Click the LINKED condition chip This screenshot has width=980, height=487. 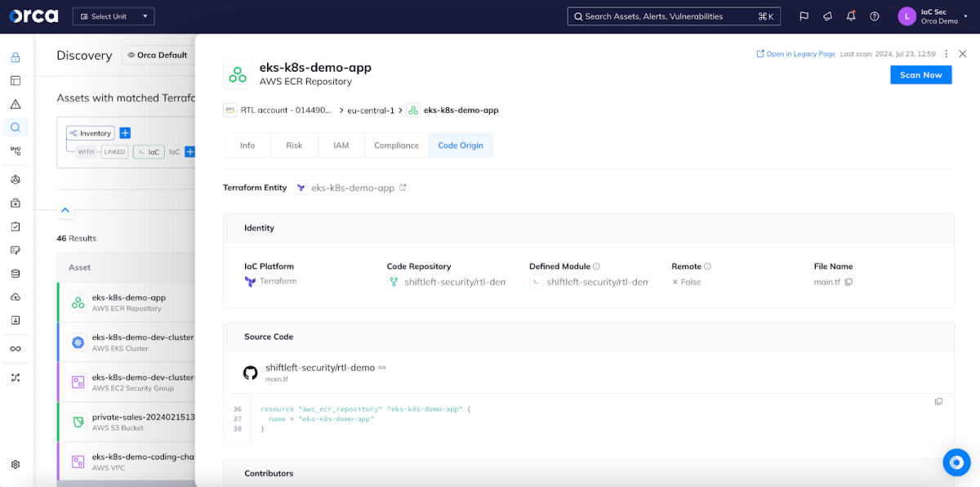pyautogui.click(x=114, y=152)
